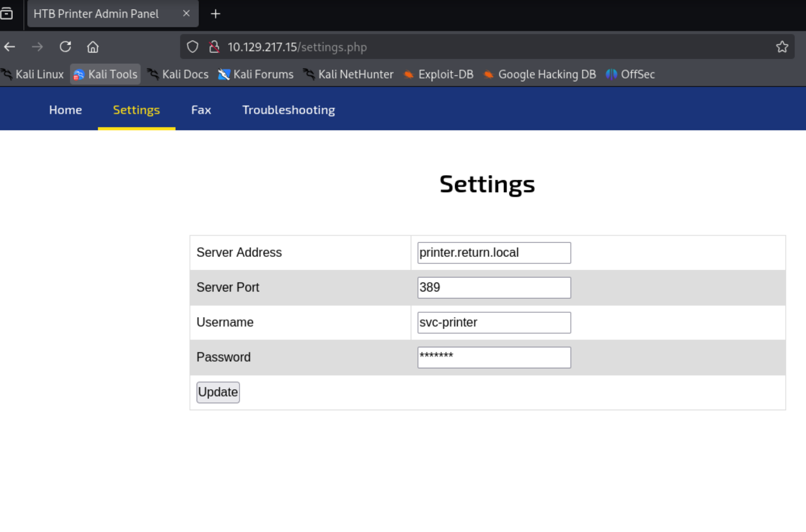Open the Troubleshooting tab

[x=288, y=110]
